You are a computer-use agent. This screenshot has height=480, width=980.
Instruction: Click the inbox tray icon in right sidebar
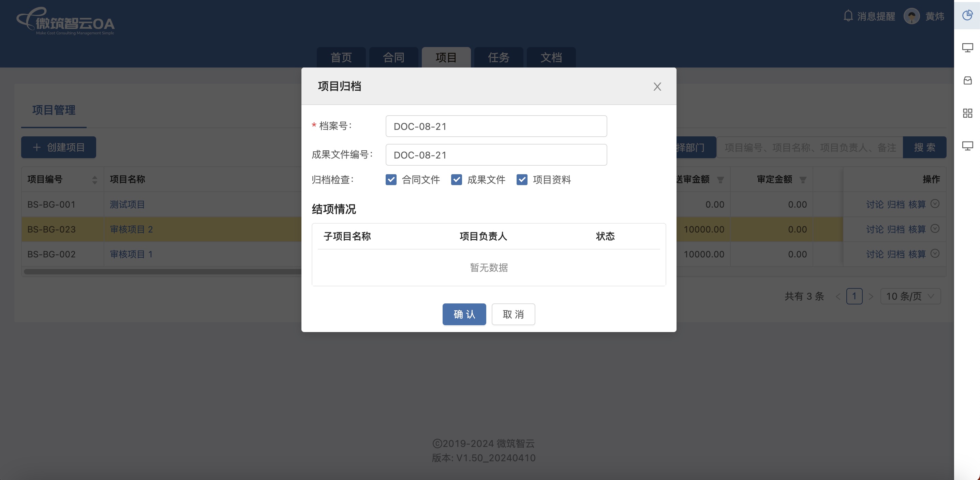967,80
